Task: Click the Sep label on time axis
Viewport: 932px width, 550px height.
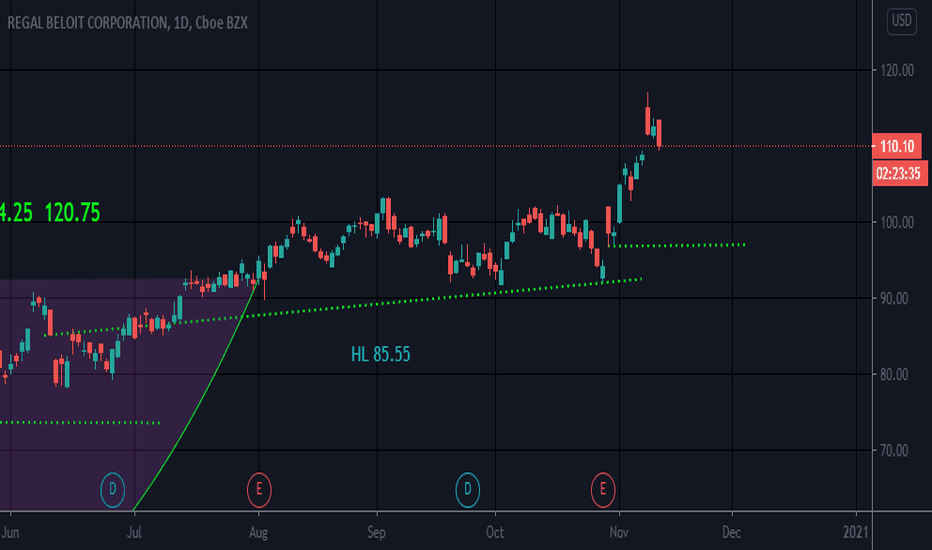Action: pos(376,532)
